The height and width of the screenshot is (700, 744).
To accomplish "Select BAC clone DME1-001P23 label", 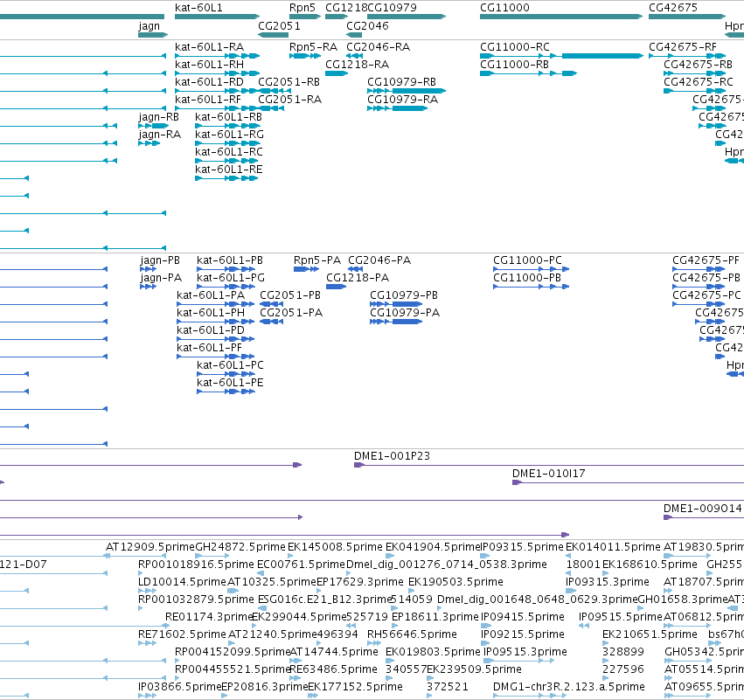I will (392, 456).
